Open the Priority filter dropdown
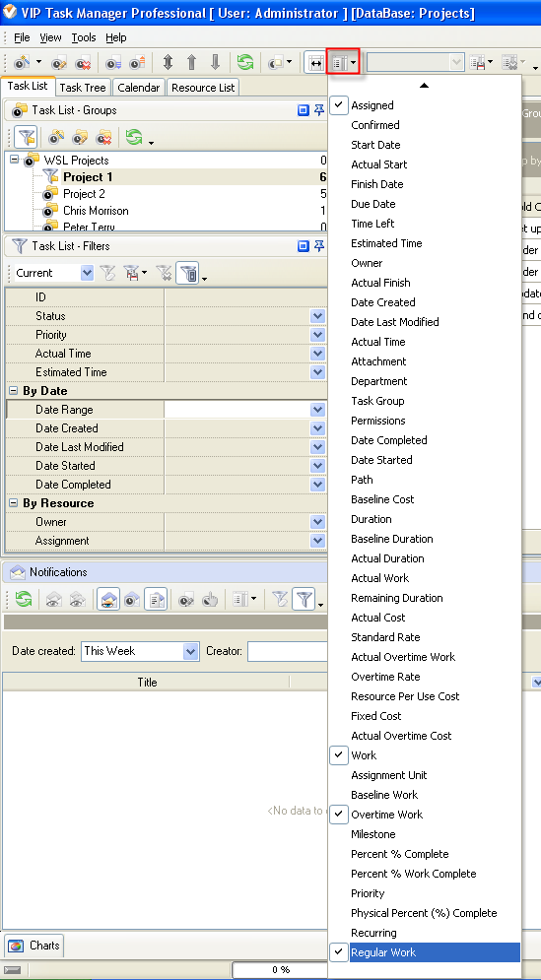This screenshot has height=980, width=541. point(317,335)
